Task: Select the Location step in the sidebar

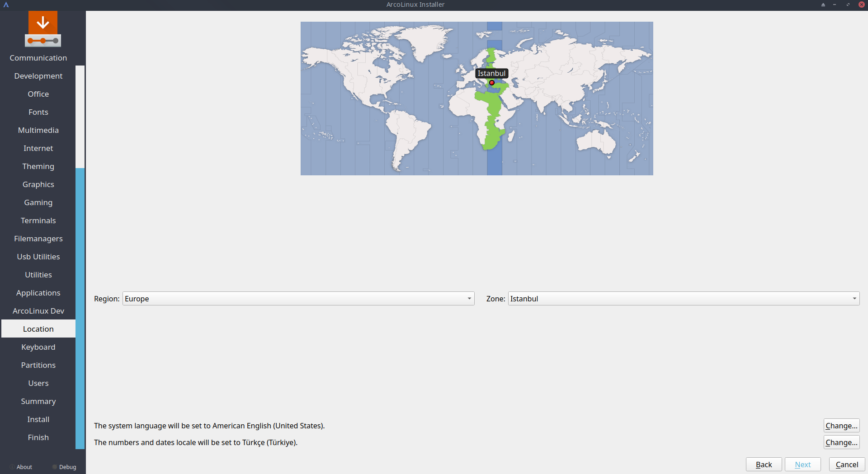Action: pos(38,329)
